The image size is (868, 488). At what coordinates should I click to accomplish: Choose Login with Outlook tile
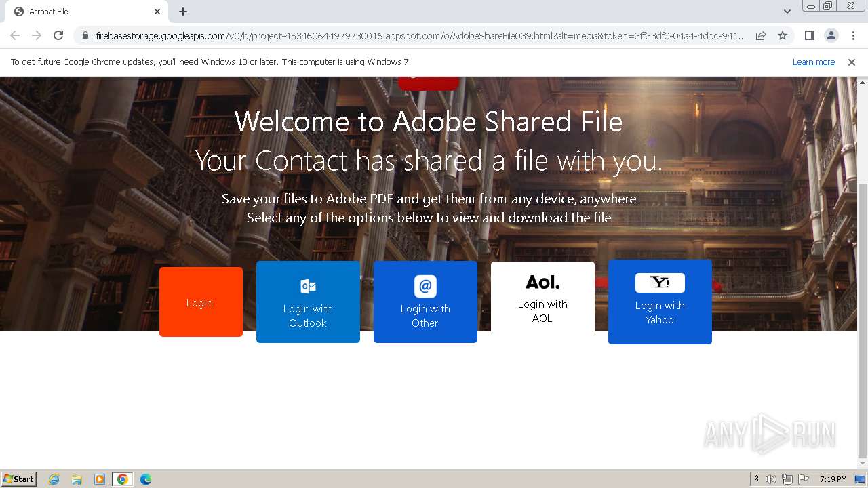(x=308, y=302)
